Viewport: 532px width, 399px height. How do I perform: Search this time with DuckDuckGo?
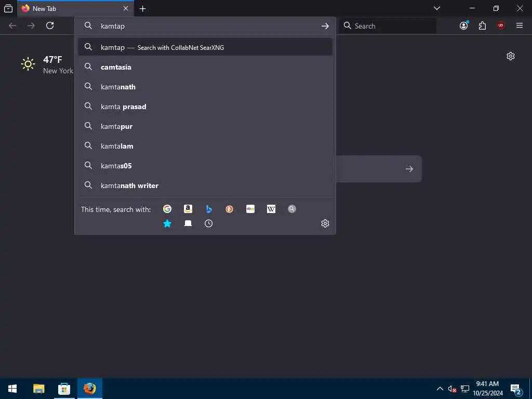[229, 209]
